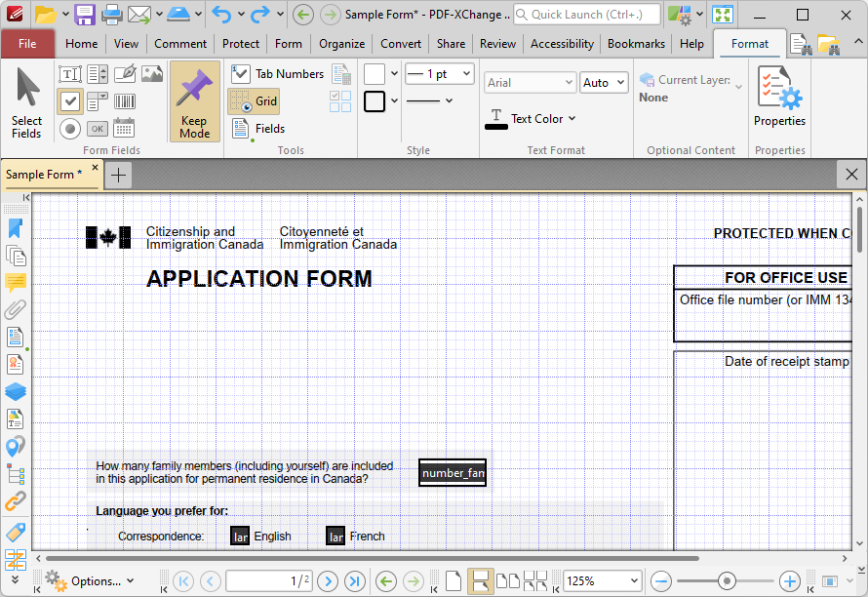The height and width of the screenshot is (597, 868).
Task: Toggle the Tab Numbers checkbox
Action: click(x=277, y=74)
